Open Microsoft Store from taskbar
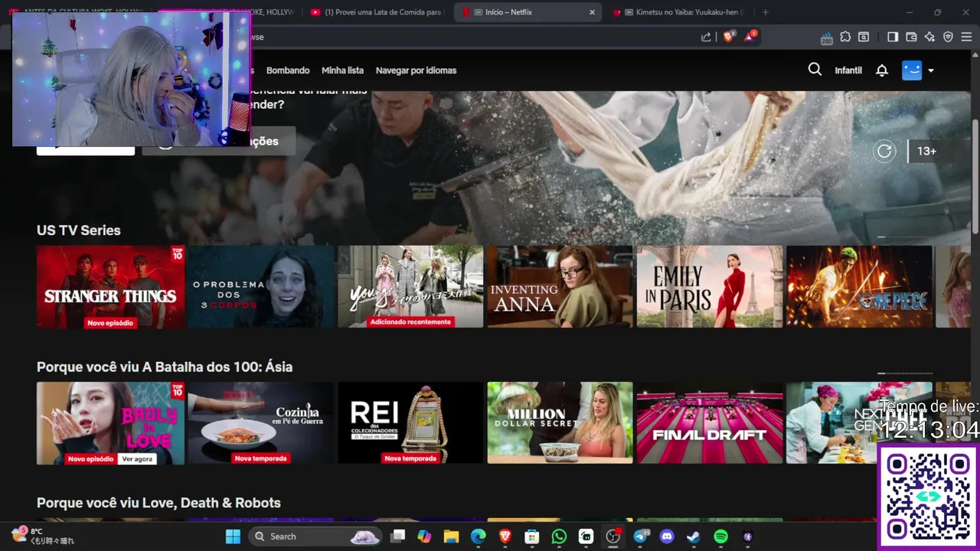This screenshot has height=551, width=980. (532, 536)
